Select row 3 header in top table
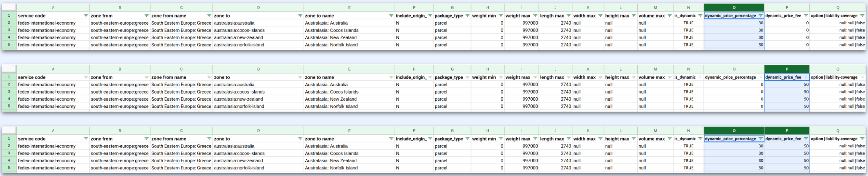 point(9,30)
